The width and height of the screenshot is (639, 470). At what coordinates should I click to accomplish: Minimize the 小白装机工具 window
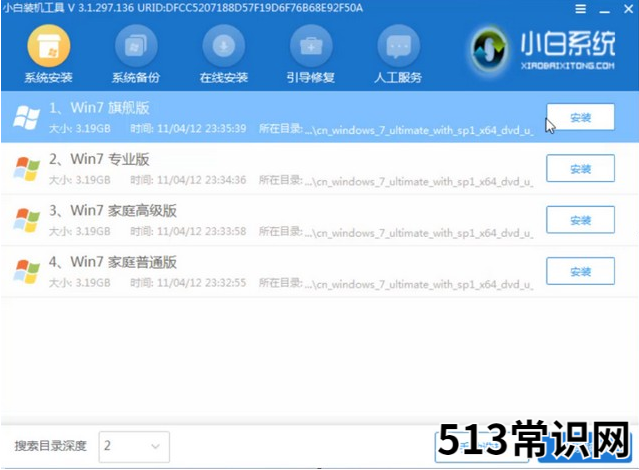point(604,10)
